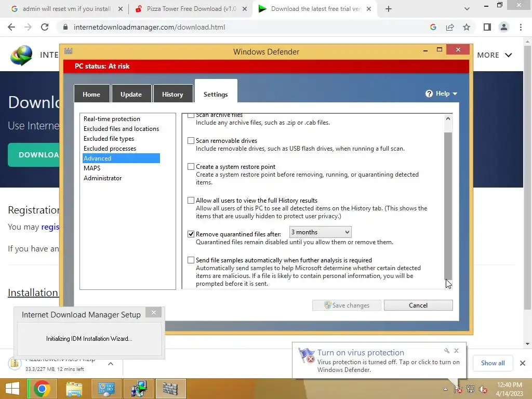The image size is (532, 399).
Task: Click the Chrome back arrow
Action: click(11, 27)
